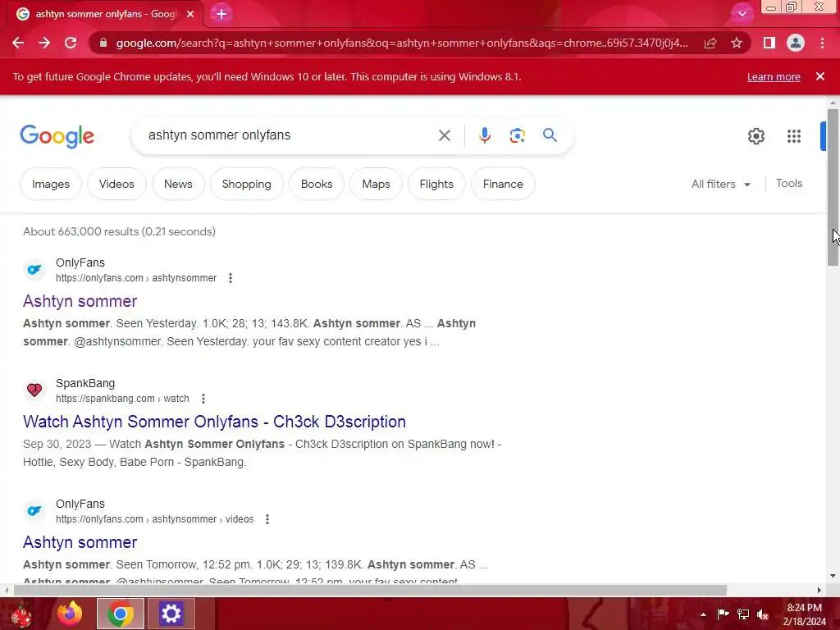
Task: Click the vertical scrollbar thumb
Action: (833, 187)
